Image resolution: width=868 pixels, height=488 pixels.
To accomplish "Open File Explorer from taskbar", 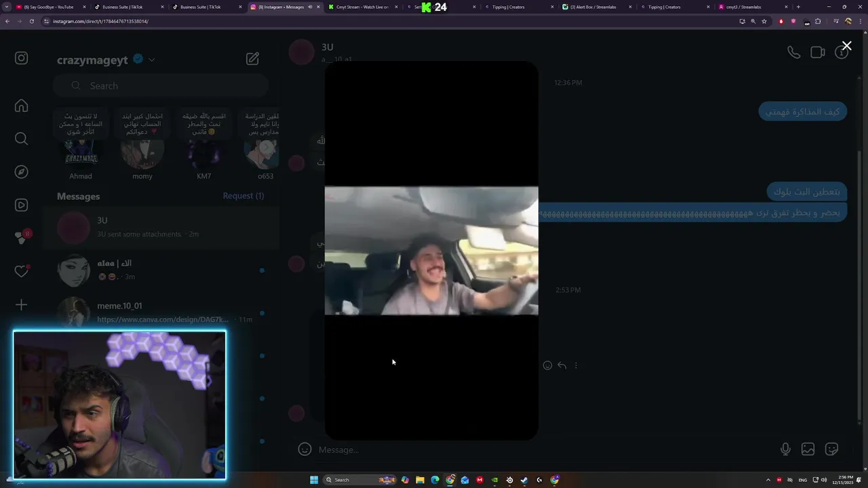I will click(420, 480).
